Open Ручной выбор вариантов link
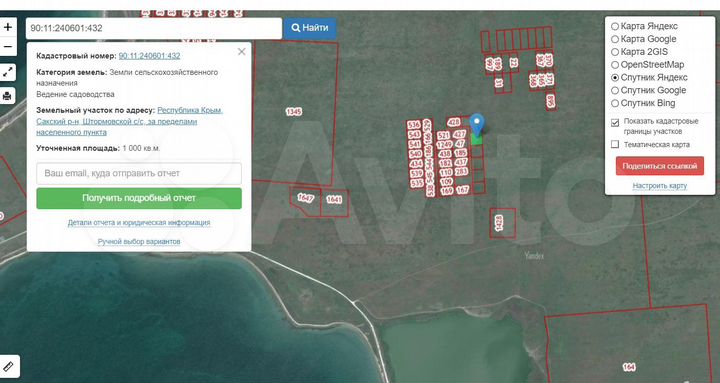720x383 pixels. coord(139,242)
